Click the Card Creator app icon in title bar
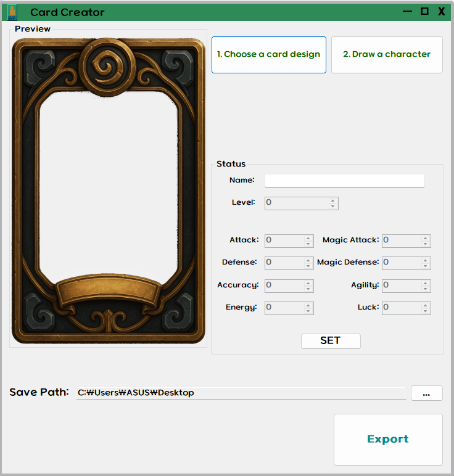 coord(12,12)
